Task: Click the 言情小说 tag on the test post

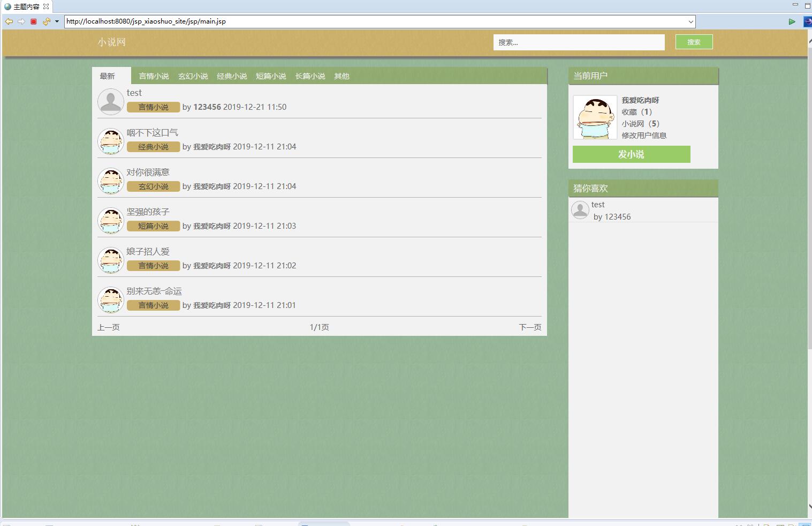Action: [x=153, y=107]
